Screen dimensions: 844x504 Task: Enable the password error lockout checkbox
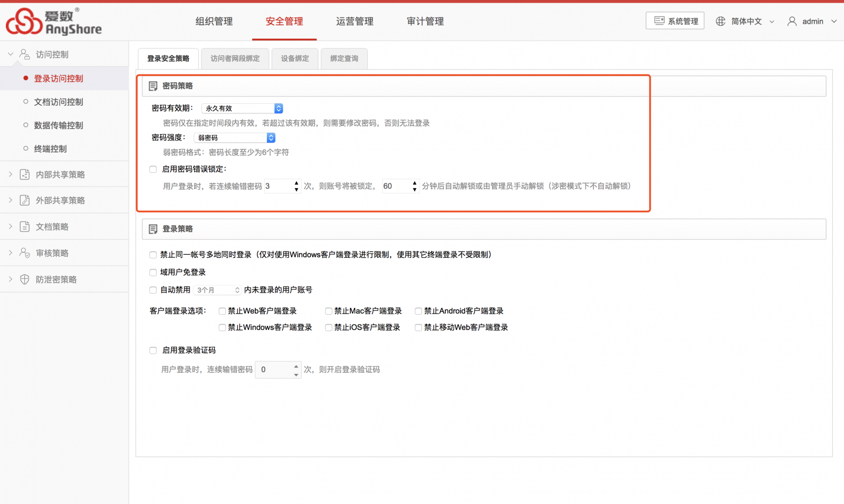(x=153, y=169)
